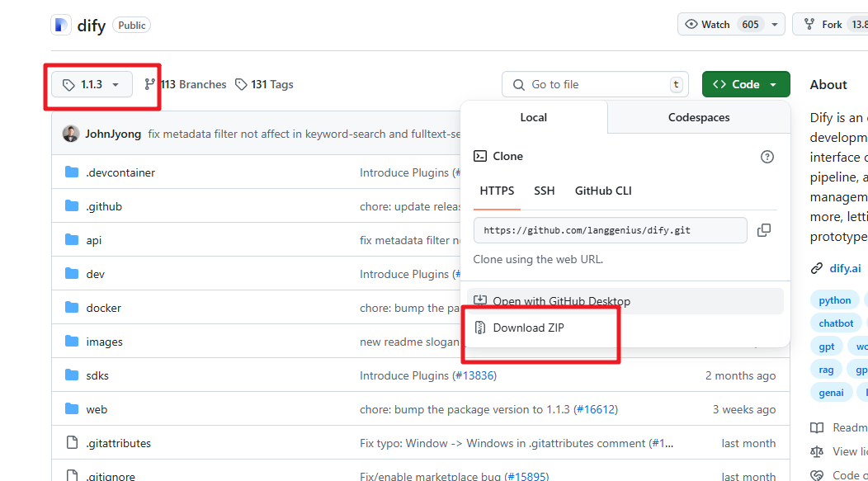
Task: Click JohnJyong's avatar image
Action: tap(71, 134)
